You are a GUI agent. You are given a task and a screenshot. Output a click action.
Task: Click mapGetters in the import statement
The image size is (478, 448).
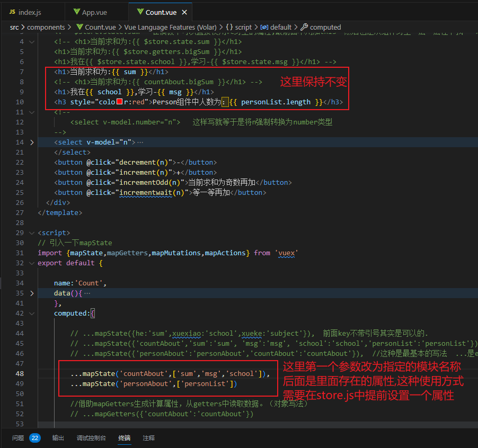[x=127, y=253]
